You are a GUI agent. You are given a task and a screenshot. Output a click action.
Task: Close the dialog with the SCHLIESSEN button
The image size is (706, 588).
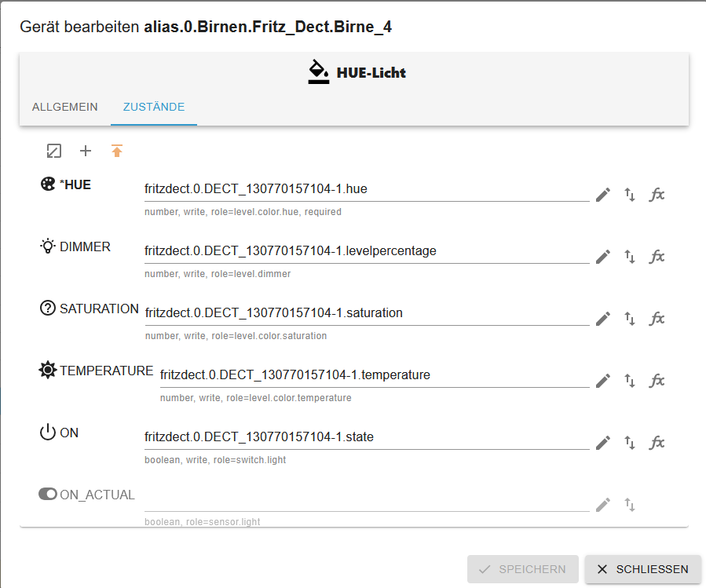click(x=642, y=569)
